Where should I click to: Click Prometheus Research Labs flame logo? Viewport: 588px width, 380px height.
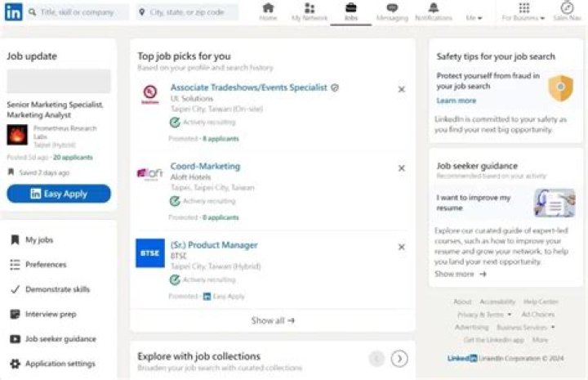pos(17,135)
